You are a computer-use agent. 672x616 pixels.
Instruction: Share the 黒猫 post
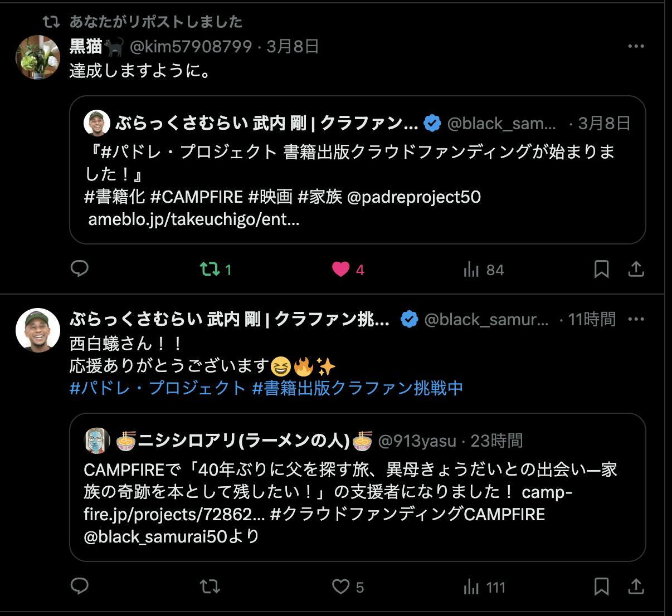636,270
